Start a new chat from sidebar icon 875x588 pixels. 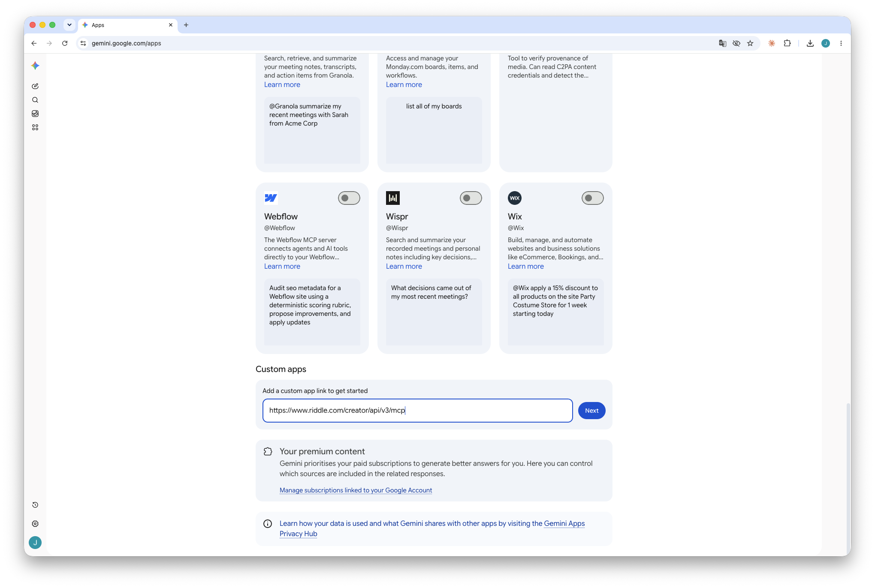coord(35,86)
